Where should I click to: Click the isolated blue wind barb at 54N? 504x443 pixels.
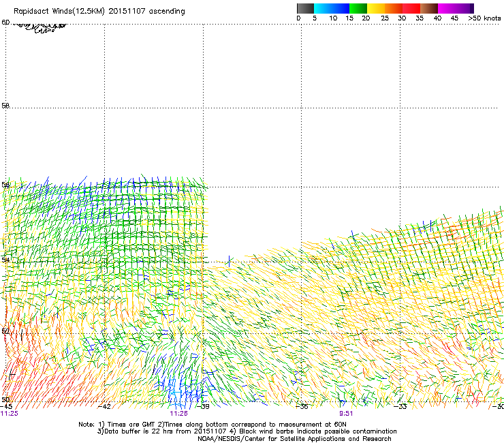(x=229, y=261)
